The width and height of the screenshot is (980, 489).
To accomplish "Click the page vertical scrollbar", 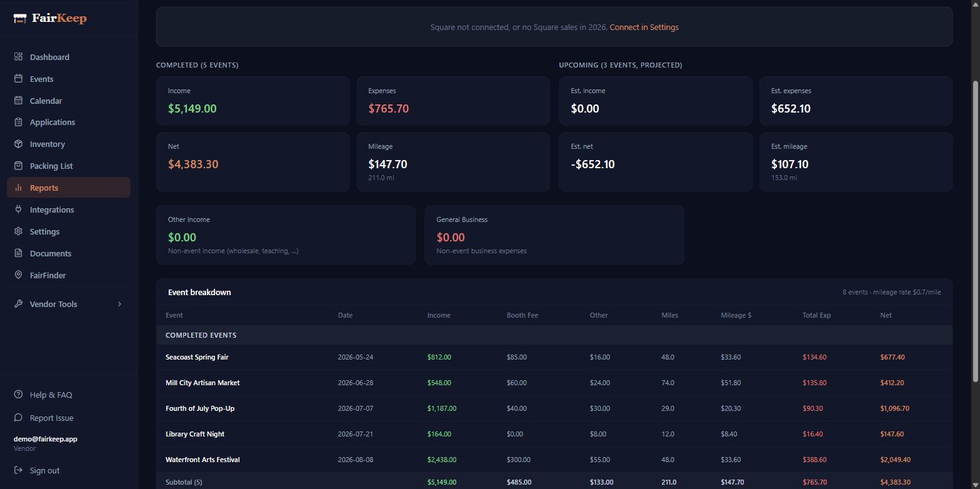I will point(976,230).
